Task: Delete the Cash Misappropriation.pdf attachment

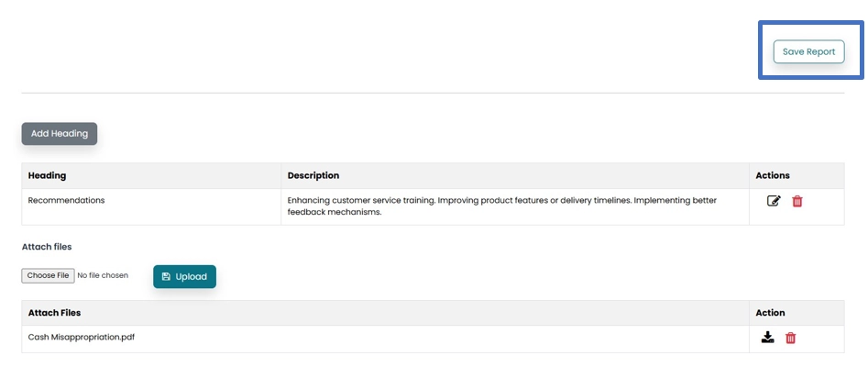Action: coord(791,338)
